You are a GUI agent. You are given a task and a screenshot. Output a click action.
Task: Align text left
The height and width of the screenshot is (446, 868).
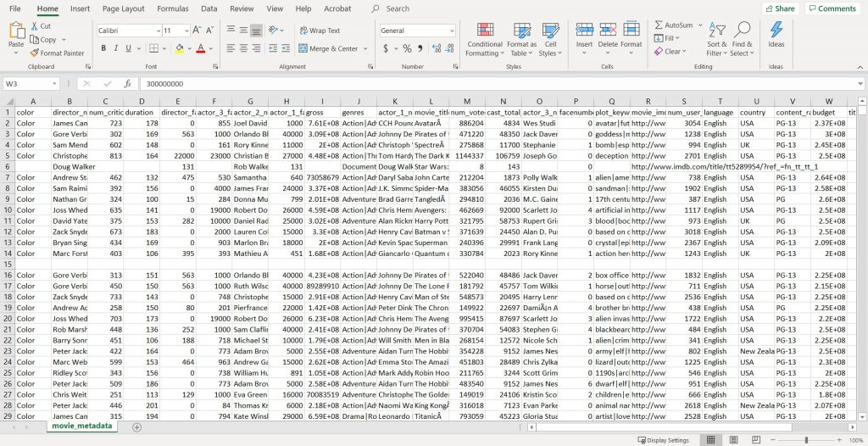(231, 49)
